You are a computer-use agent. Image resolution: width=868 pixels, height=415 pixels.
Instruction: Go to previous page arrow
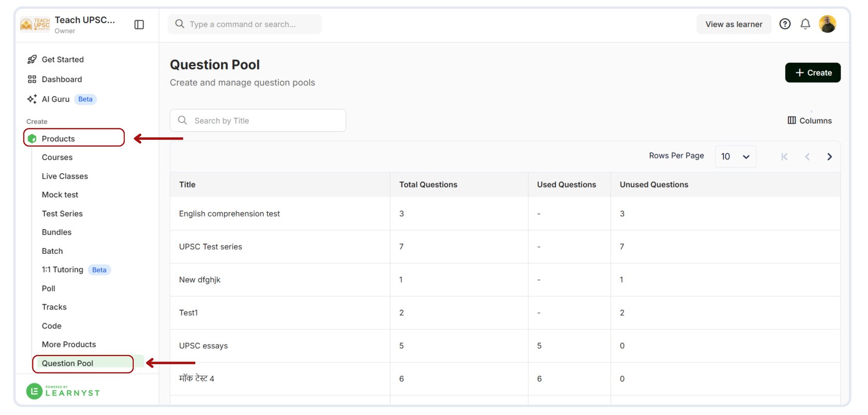pyautogui.click(x=807, y=156)
